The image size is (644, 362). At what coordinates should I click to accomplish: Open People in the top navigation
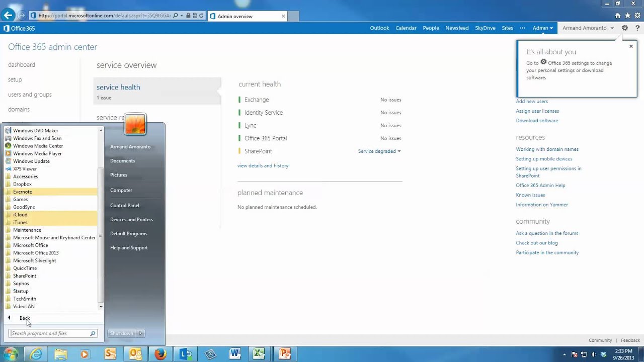pos(431,28)
